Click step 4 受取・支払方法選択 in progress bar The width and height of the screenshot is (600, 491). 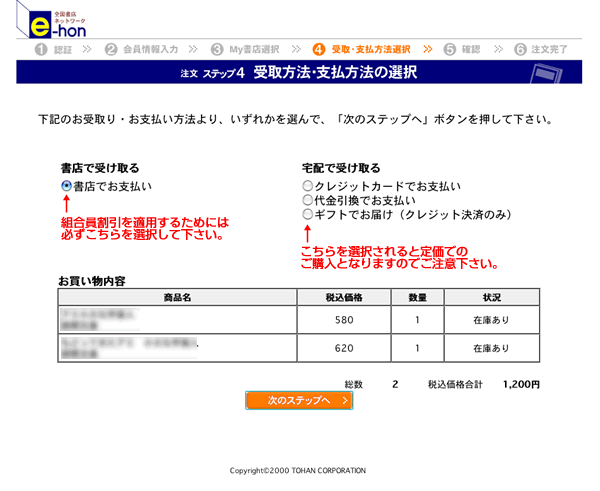point(361,49)
